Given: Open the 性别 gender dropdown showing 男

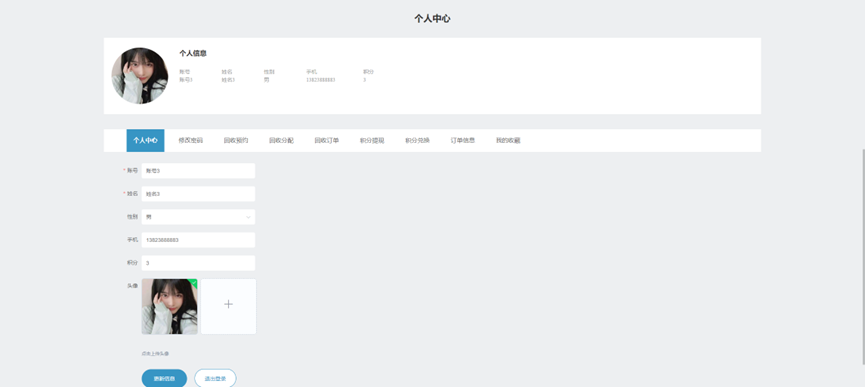Looking at the screenshot, I should coord(198,217).
